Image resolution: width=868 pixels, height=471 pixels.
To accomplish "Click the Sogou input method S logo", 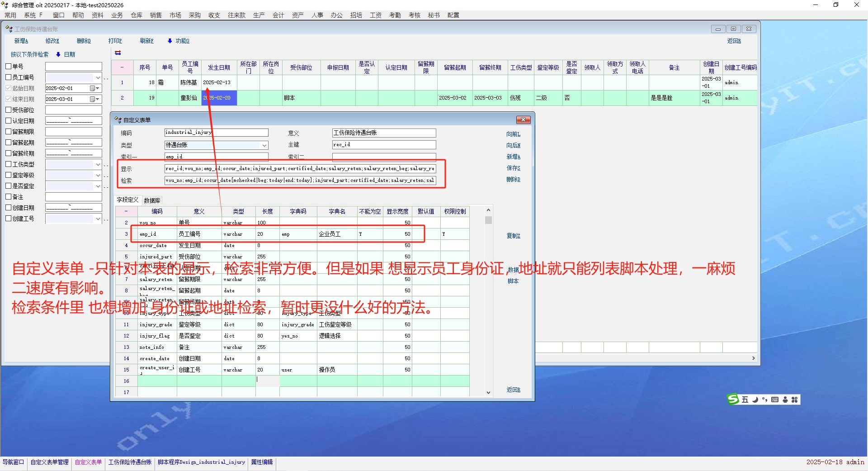I will [x=732, y=399].
